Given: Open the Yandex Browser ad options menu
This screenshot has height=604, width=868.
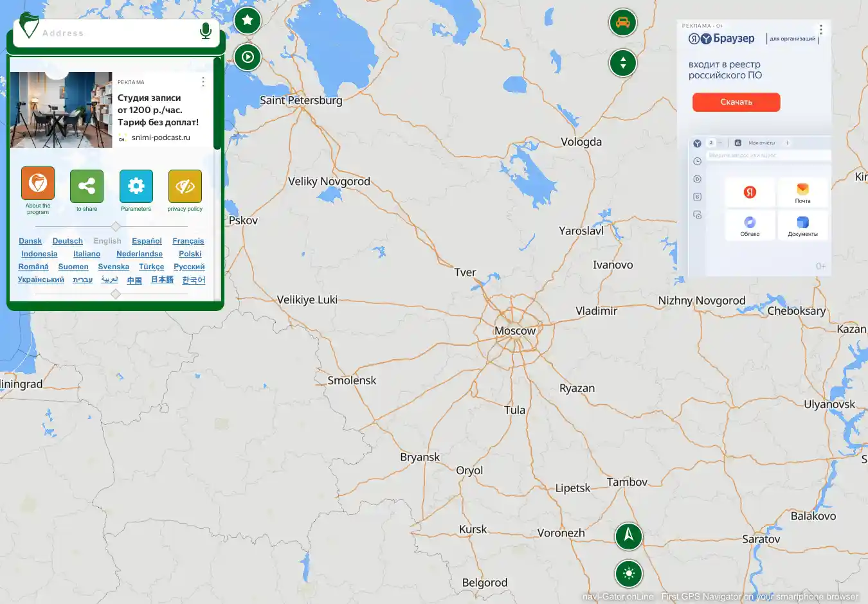Looking at the screenshot, I should click(x=820, y=30).
